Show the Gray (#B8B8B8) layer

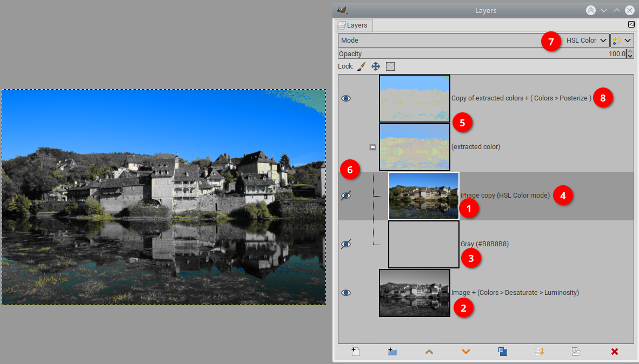point(346,244)
